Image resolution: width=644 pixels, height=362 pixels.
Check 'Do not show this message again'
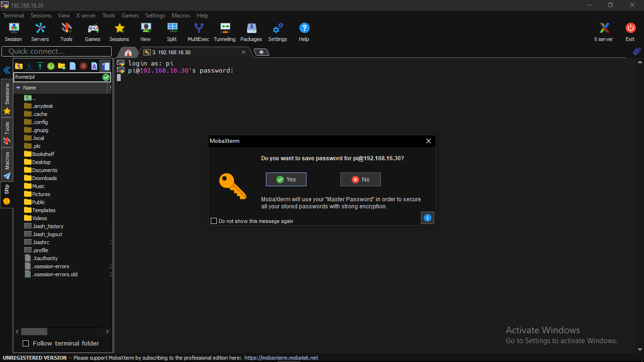tap(214, 221)
